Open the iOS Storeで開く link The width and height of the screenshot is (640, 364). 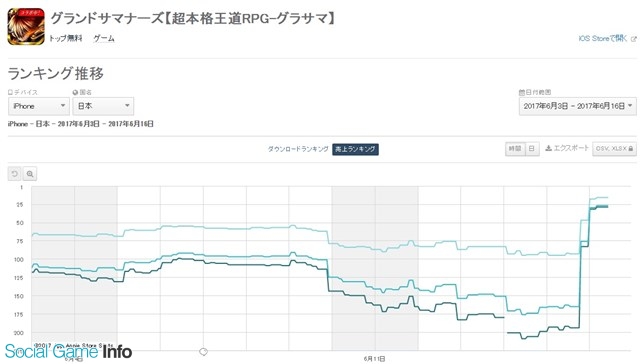(x=603, y=39)
